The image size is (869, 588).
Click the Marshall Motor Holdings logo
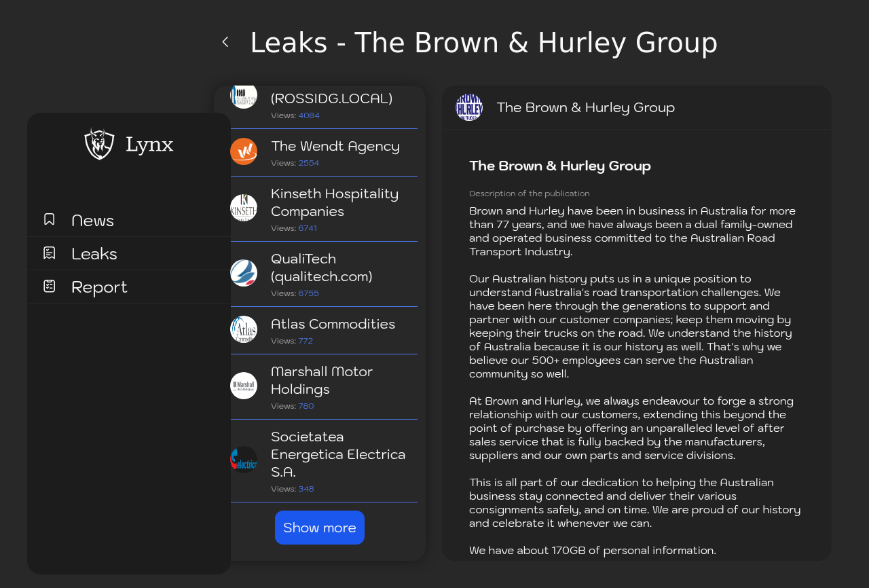pyautogui.click(x=244, y=386)
